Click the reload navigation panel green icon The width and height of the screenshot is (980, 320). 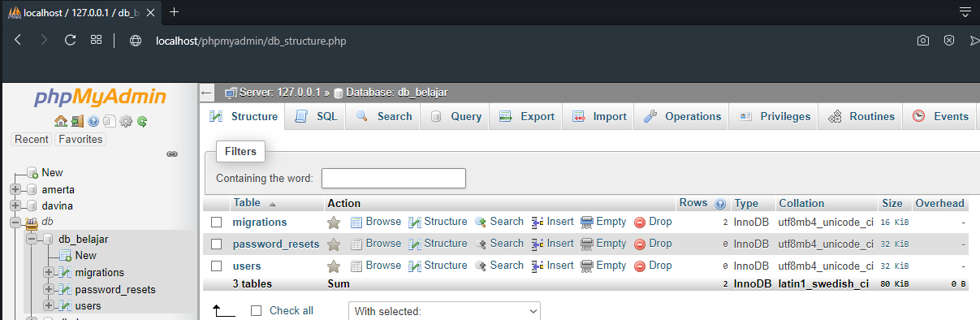142,122
